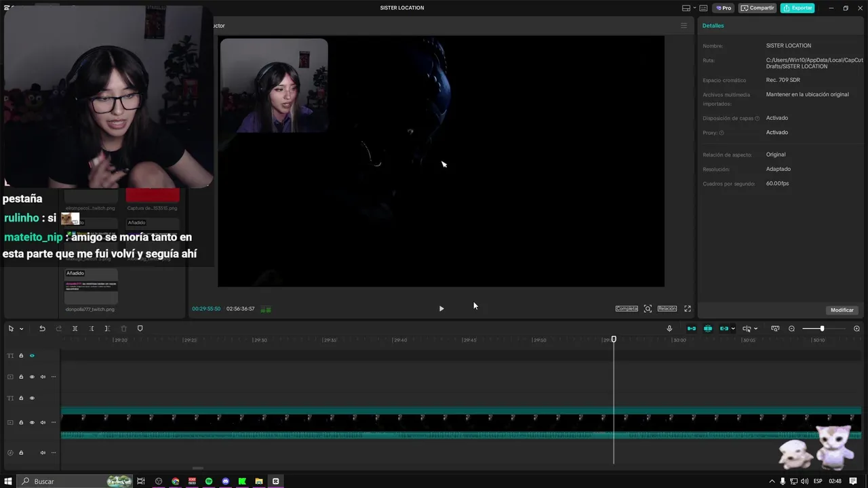The image size is (868, 488).
Task: Click the Disposición de capas info icon
Action: pos(757,119)
